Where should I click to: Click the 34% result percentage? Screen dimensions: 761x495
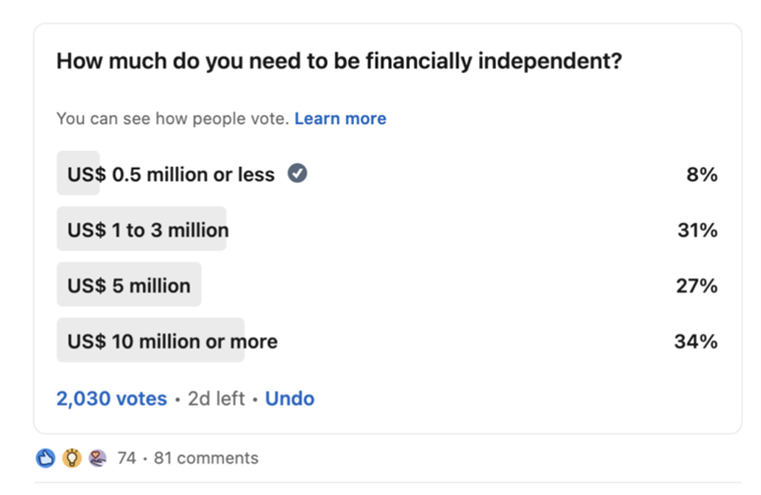696,341
